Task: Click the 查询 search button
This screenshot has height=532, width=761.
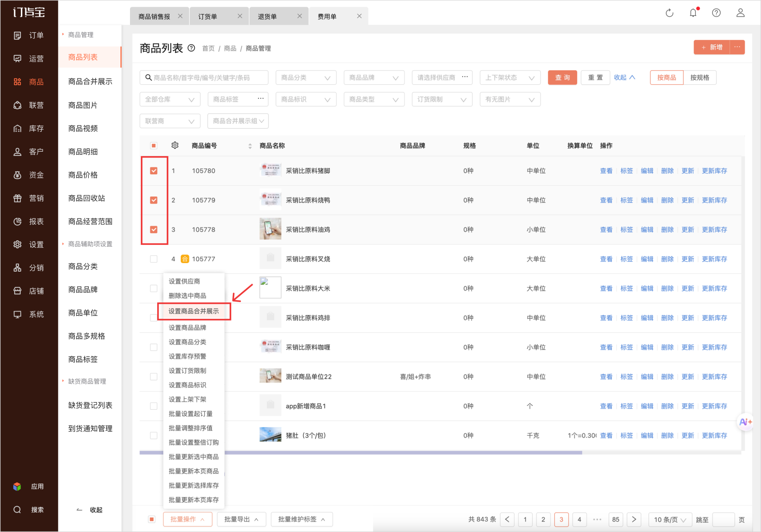Action: point(563,77)
